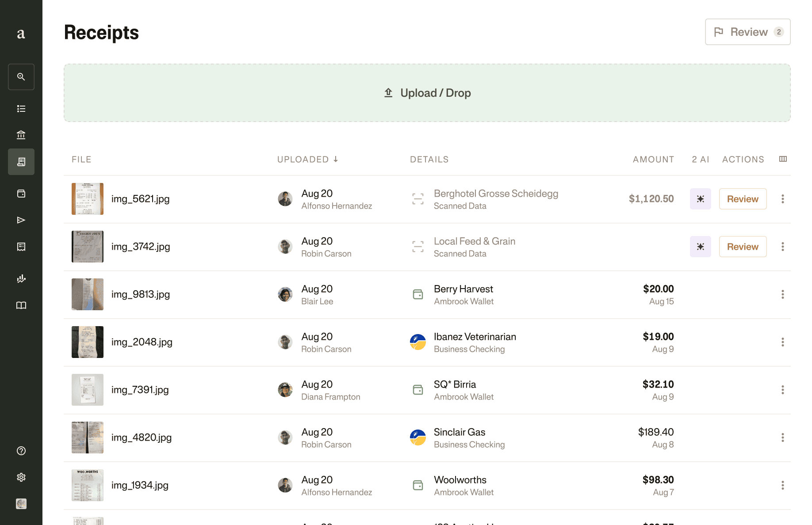This screenshot has height=525, width=812.
Task: Click the AI sparkle icon for img_3742.jpg
Action: tap(701, 247)
